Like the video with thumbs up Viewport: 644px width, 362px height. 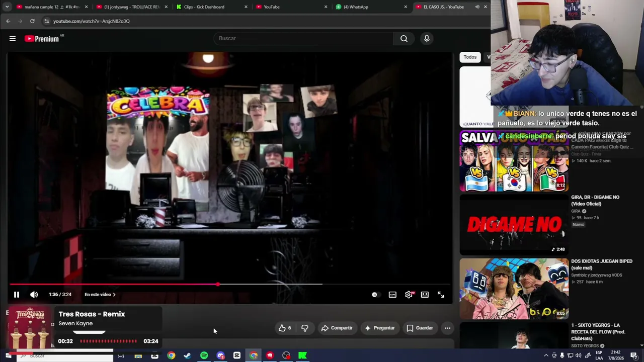[x=285, y=328]
